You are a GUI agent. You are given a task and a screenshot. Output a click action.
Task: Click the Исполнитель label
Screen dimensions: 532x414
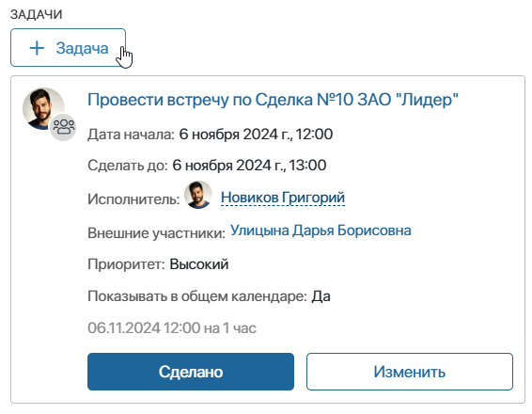click(133, 199)
